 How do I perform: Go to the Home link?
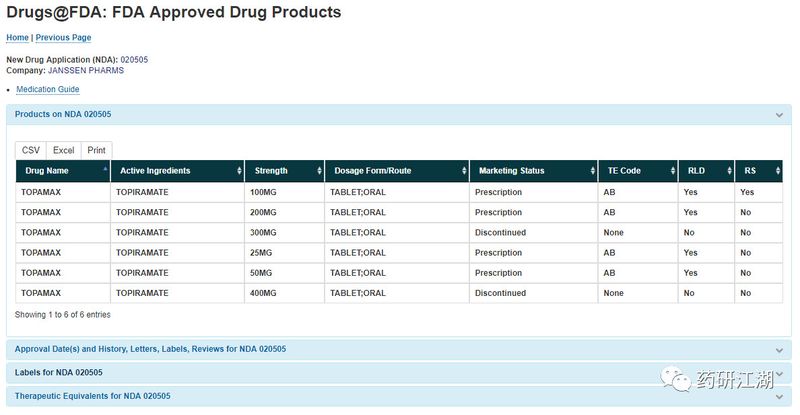pyautogui.click(x=17, y=38)
